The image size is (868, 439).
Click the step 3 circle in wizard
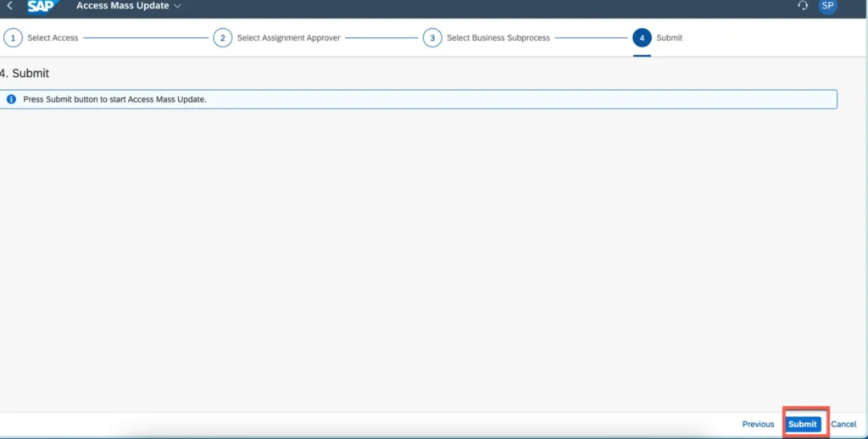pos(432,38)
